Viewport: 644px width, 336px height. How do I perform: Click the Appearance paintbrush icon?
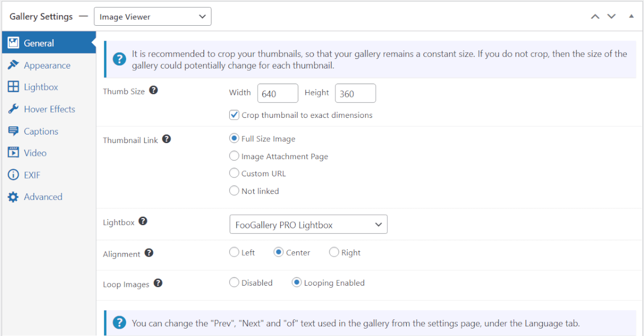point(13,65)
